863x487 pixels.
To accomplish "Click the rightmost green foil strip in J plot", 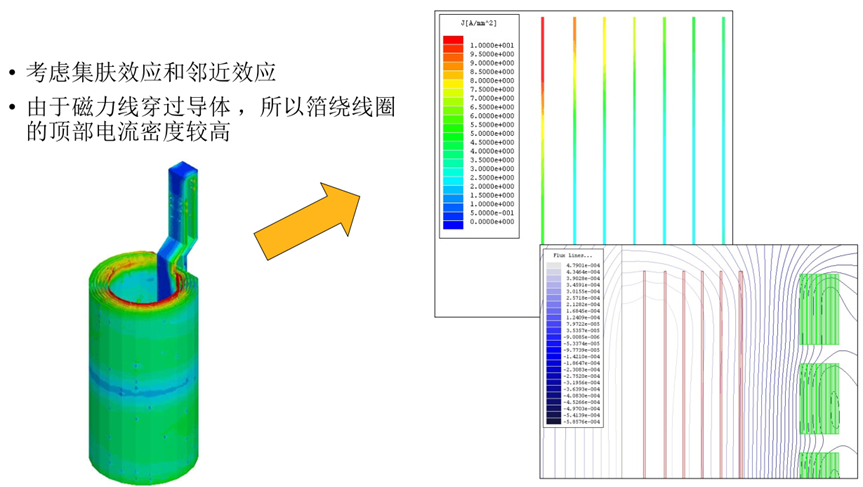I will tap(723, 130).
